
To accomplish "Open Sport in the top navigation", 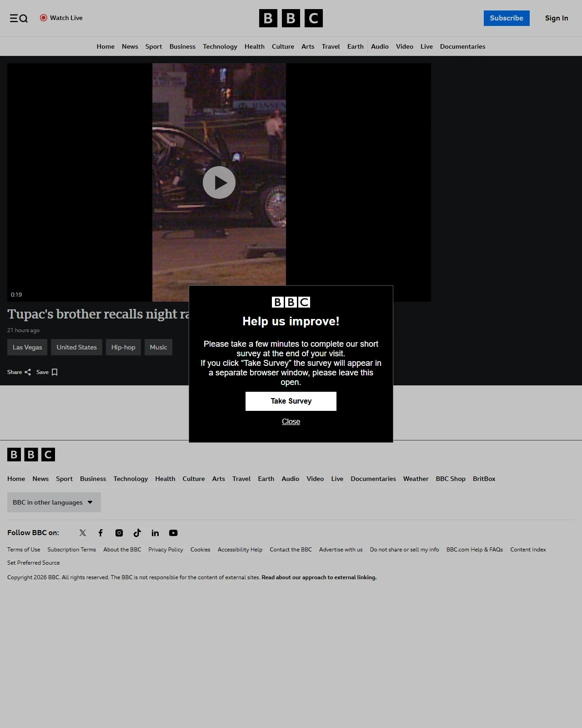I will (154, 46).
